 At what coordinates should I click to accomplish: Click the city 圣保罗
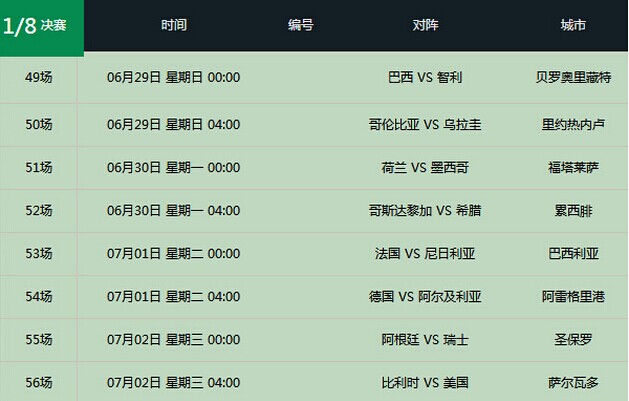[x=573, y=339]
